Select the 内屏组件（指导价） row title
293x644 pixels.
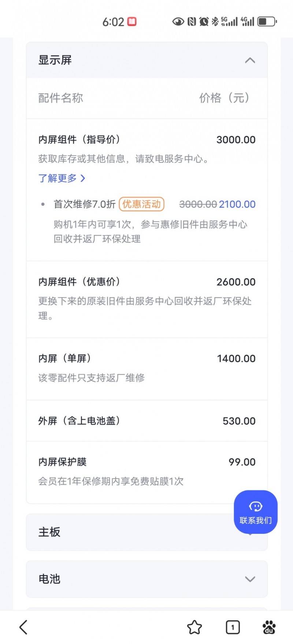[79, 139]
